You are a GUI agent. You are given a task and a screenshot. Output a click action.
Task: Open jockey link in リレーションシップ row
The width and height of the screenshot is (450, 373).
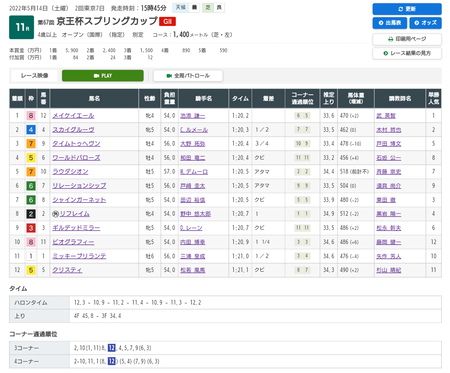click(193, 186)
